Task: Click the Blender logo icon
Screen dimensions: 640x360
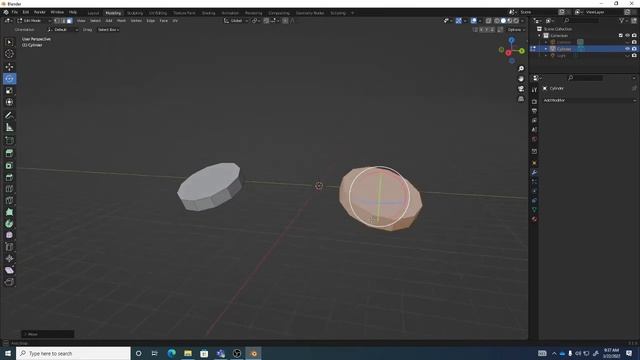Action: [x=6, y=12]
